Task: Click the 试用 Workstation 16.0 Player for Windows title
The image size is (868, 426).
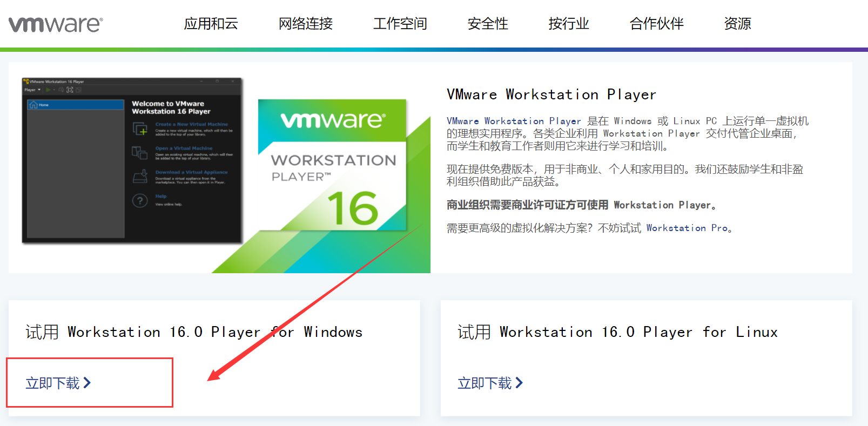Action: tap(194, 332)
